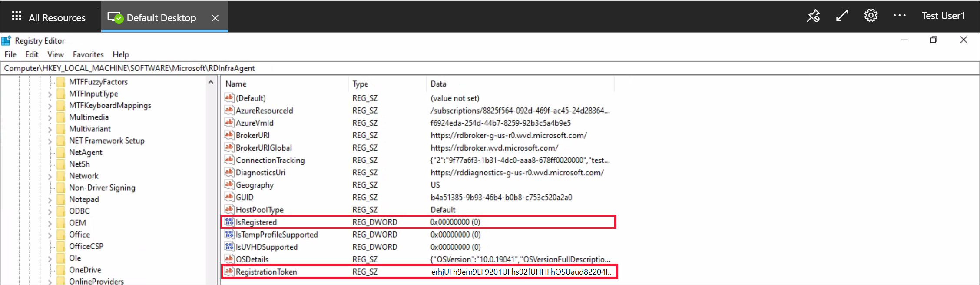Viewport: 980px width, 285px height.
Task: Go to All Resources
Action: [57, 18]
